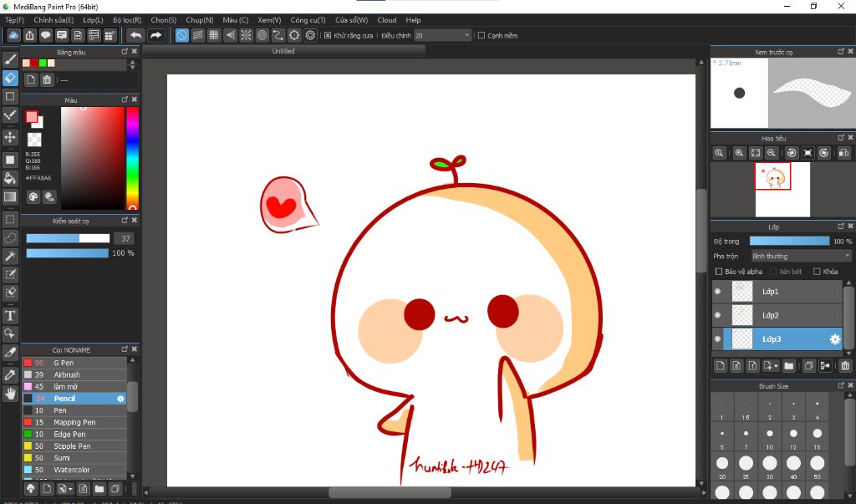Select the Eraser tool
Viewport: 856px width, 504px height.
(x=10, y=78)
